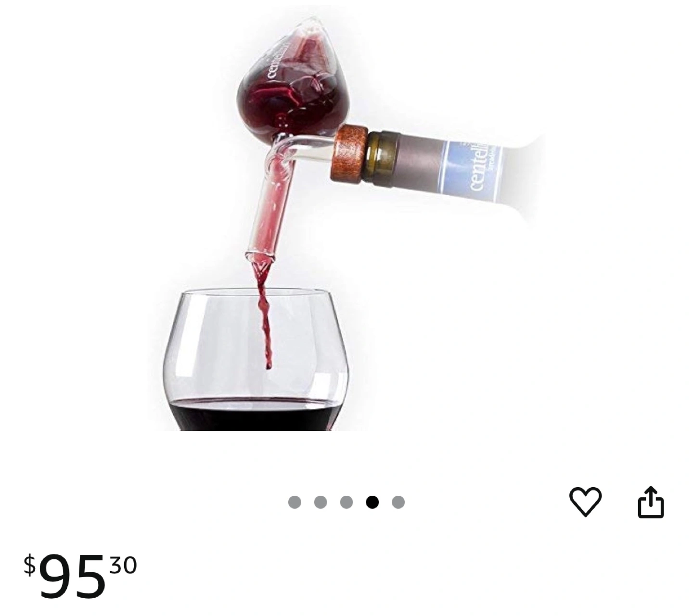Tap the superscript 30 cents

coord(123,566)
